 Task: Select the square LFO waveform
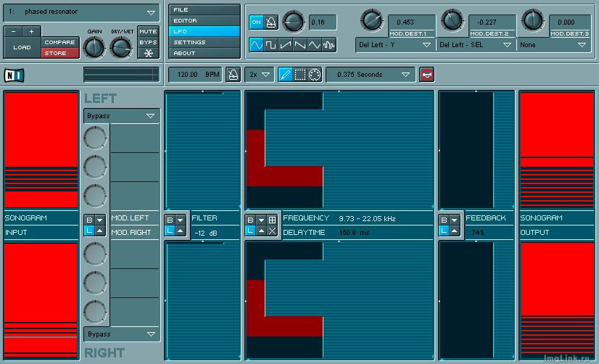270,45
